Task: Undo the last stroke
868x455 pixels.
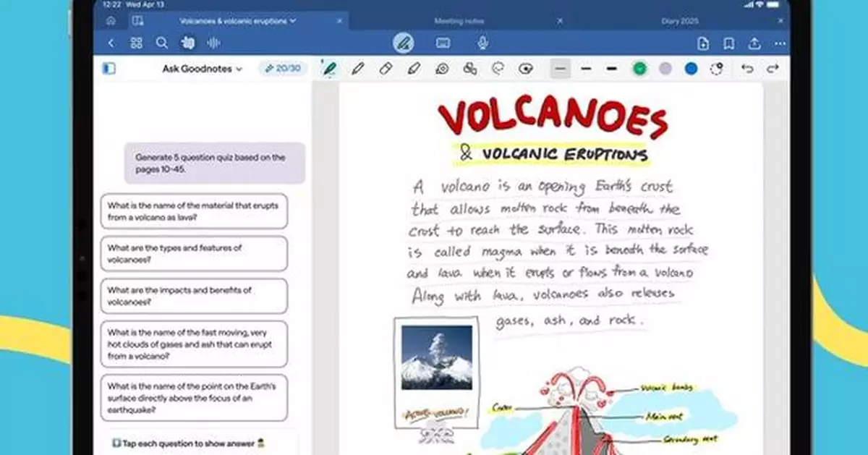Action: (748, 69)
